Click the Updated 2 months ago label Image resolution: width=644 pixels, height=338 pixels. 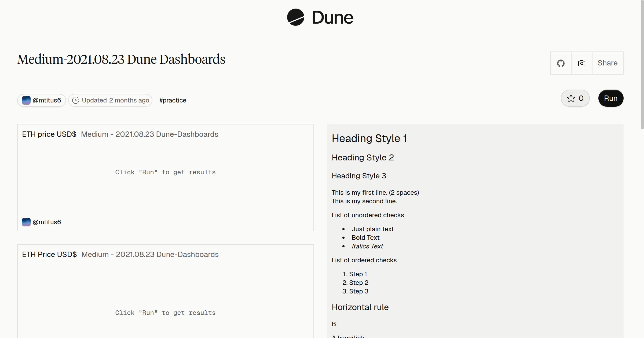(115, 100)
